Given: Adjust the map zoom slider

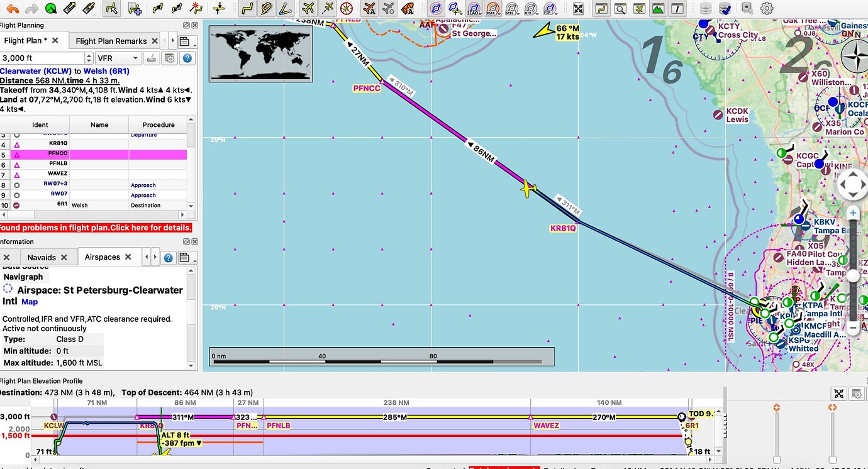Looking at the screenshot, I should pos(853,275).
